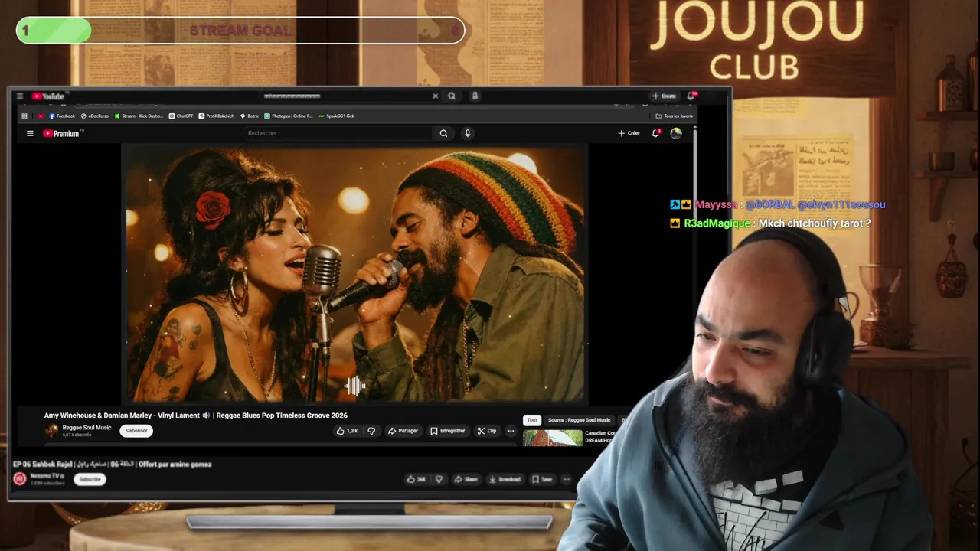Open the account avatar menu
Screen dimensions: 980x551
[x=676, y=133]
